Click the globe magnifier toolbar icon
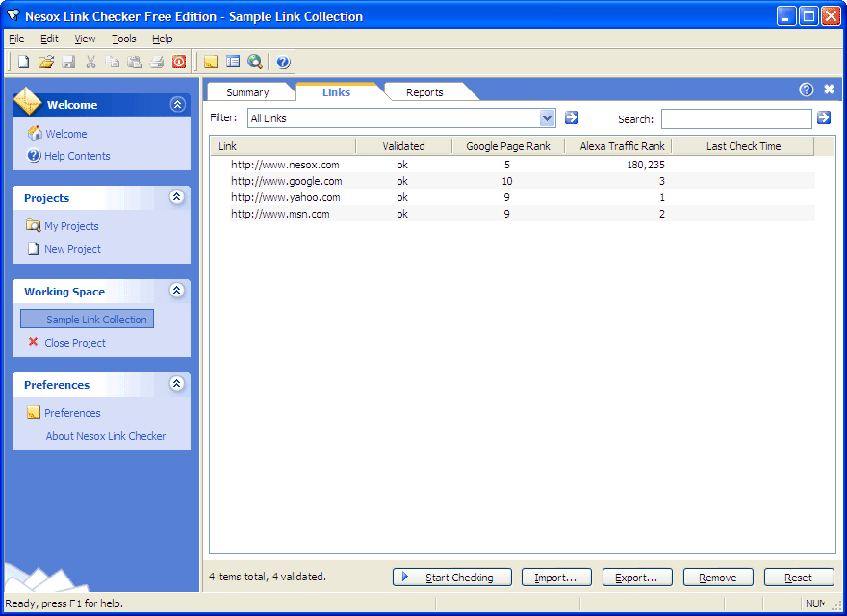This screenshot has width=847, height=616. (255, 62)
